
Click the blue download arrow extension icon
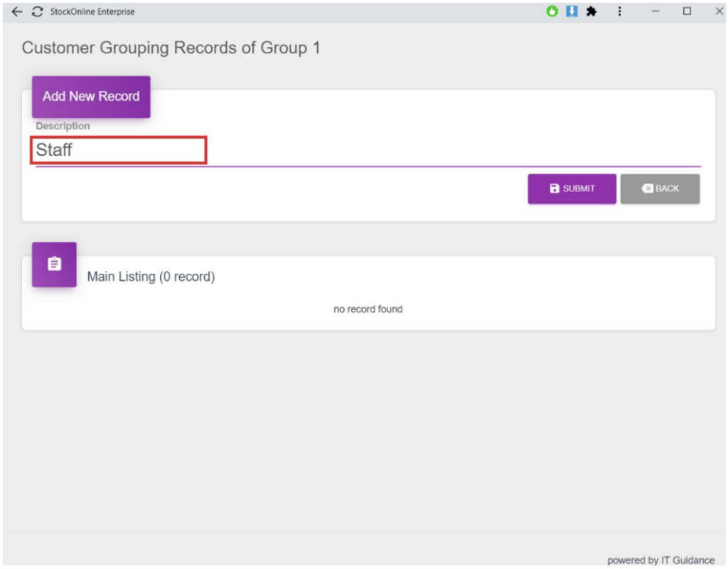[x=571, y=11]
